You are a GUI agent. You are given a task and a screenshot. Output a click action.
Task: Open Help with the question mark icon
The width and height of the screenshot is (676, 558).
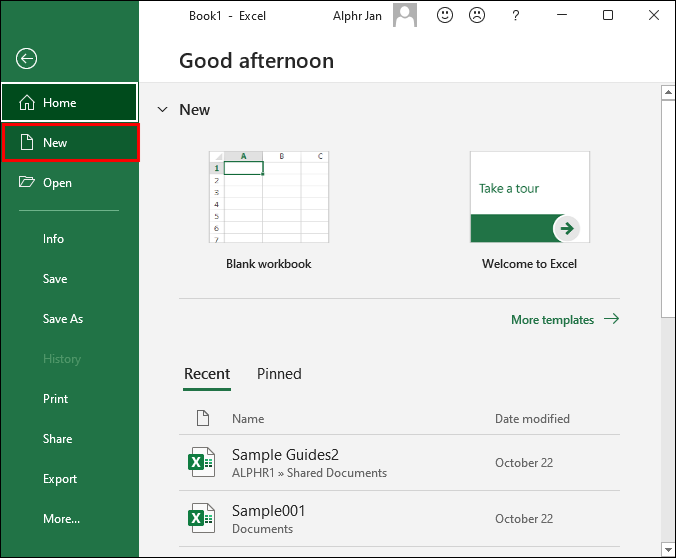click(515, 16)
